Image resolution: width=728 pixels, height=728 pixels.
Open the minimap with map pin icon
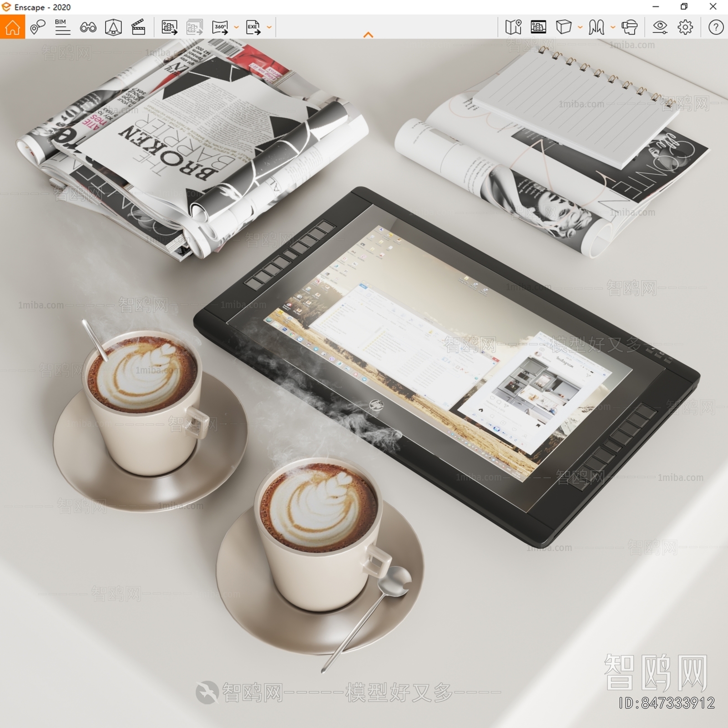(x=513, y=27)
